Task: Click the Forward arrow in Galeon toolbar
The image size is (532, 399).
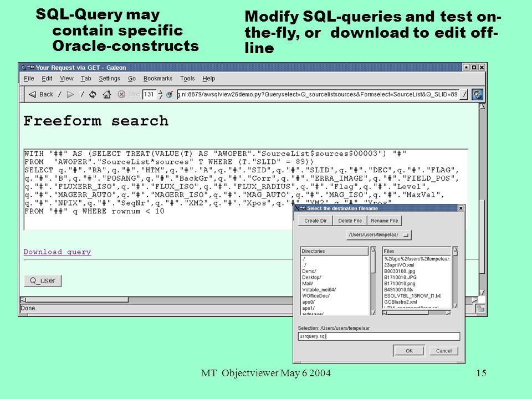Action: click(70, 94)
